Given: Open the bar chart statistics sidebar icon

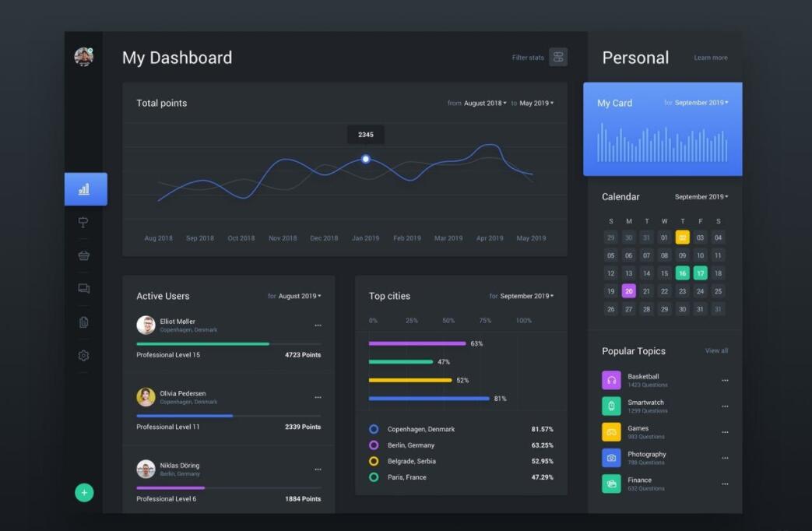Looking at the screenshot, I should click(x=84, y=189).
